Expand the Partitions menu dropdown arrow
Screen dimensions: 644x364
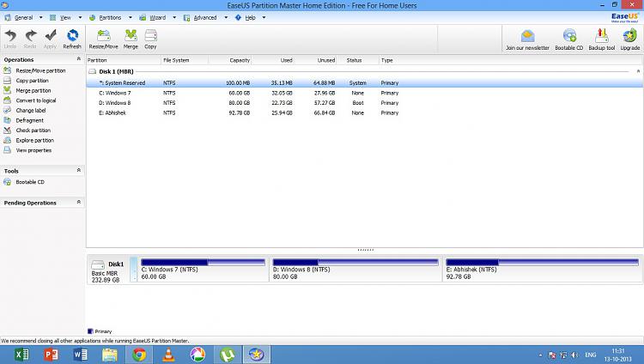131,18
